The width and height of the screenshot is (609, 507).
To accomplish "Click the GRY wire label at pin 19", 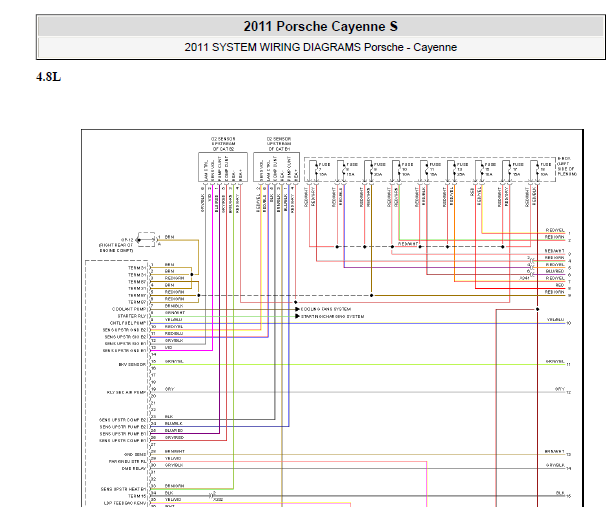I will pyautogui.click(x=169, y=389).
